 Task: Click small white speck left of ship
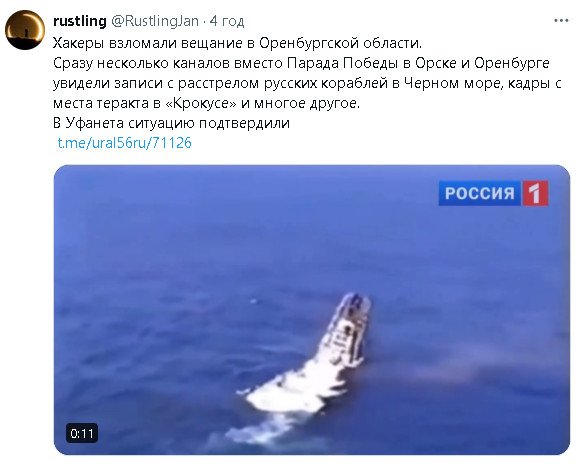254,301
